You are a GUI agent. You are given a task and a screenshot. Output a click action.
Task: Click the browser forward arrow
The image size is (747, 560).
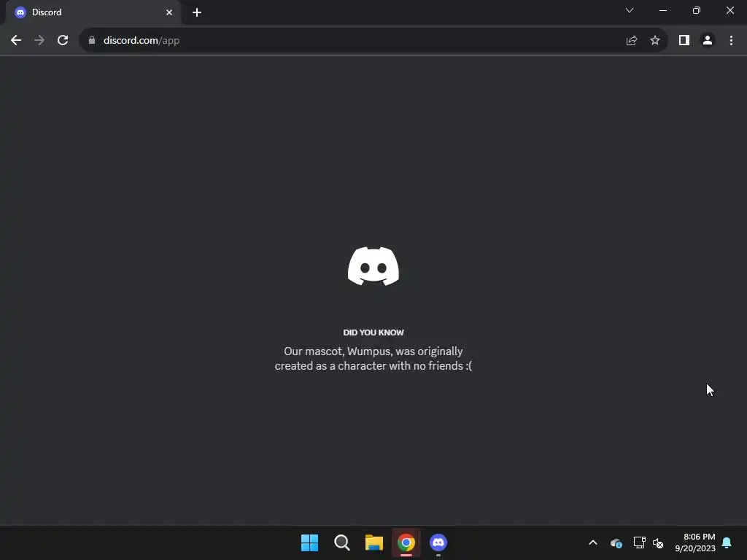39,41
